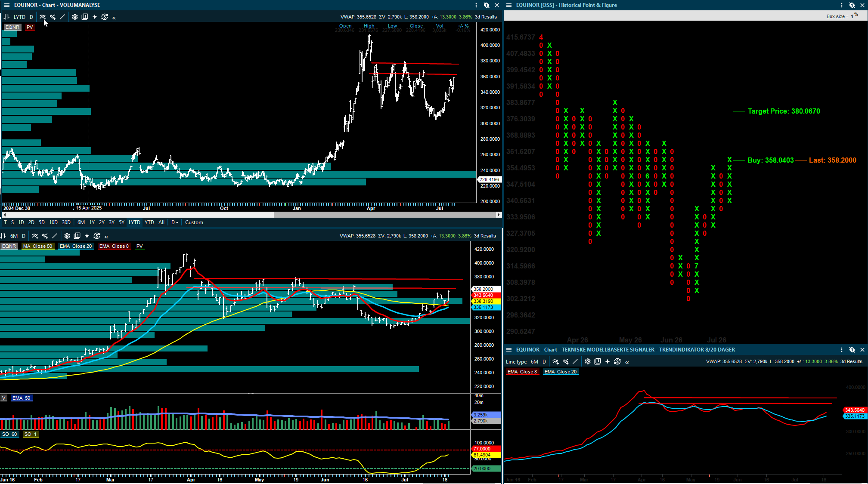Open the D interval dropdown in the period bar

175,222
